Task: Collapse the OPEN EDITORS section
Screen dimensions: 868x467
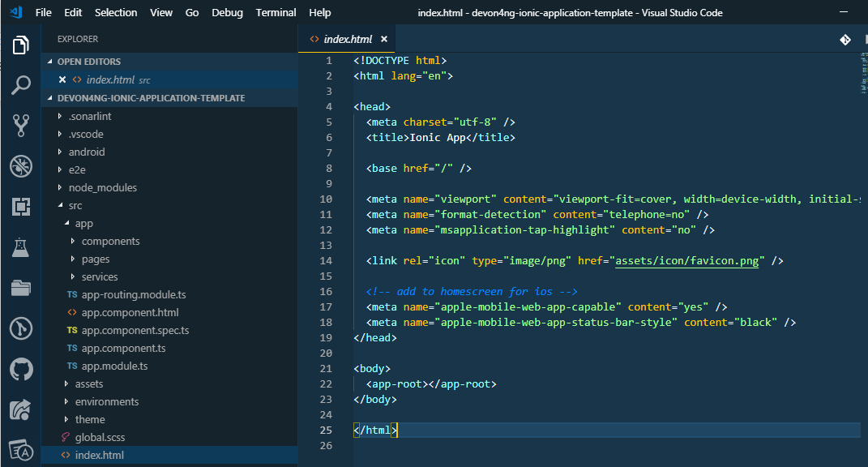Action: click(88, 62)
